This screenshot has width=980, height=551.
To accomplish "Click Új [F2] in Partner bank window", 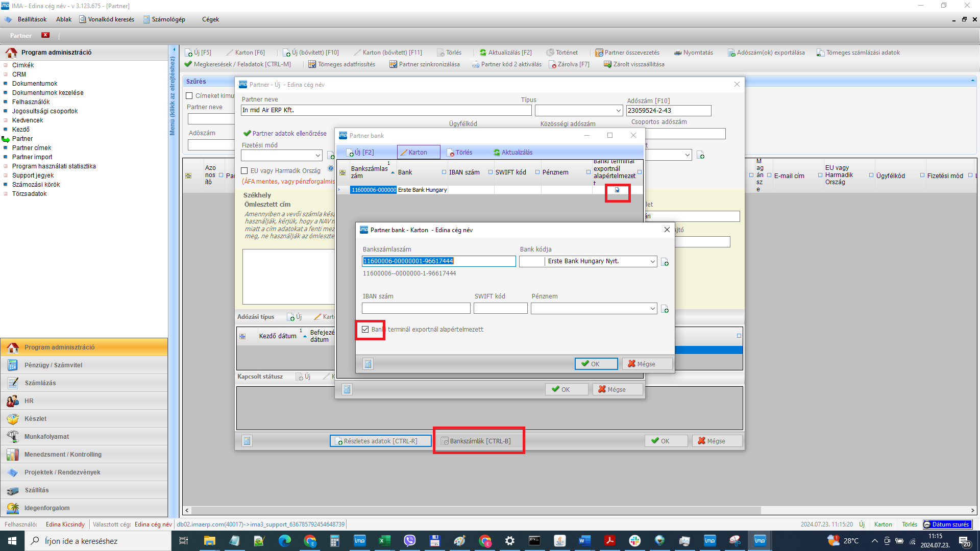I will (360, 153).
